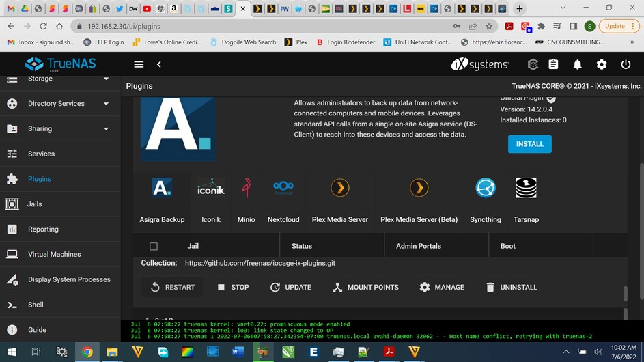The height and width of the screenshot is (362, 644).
Task: Click the UNINSTALL plugin button
Action: [x=512, y=288]
